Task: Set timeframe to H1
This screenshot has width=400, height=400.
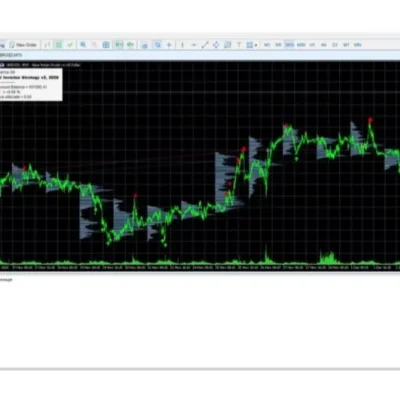Action: pyautogui.click(x=312, y=45)
